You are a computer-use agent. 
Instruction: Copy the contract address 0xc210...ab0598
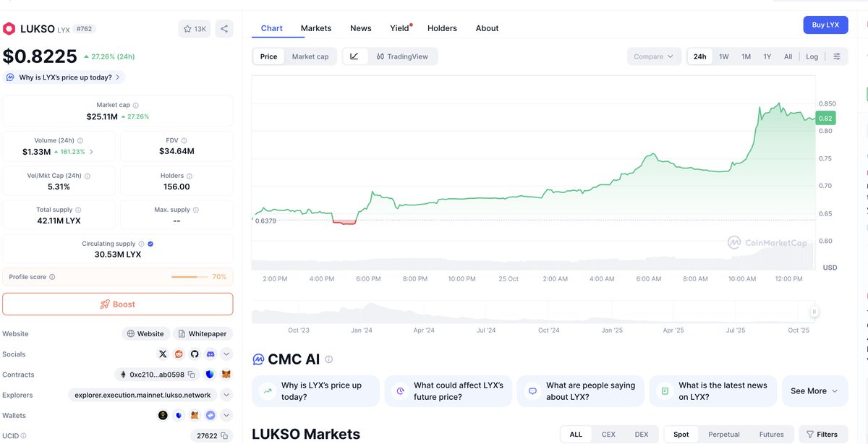click(191, 375)
